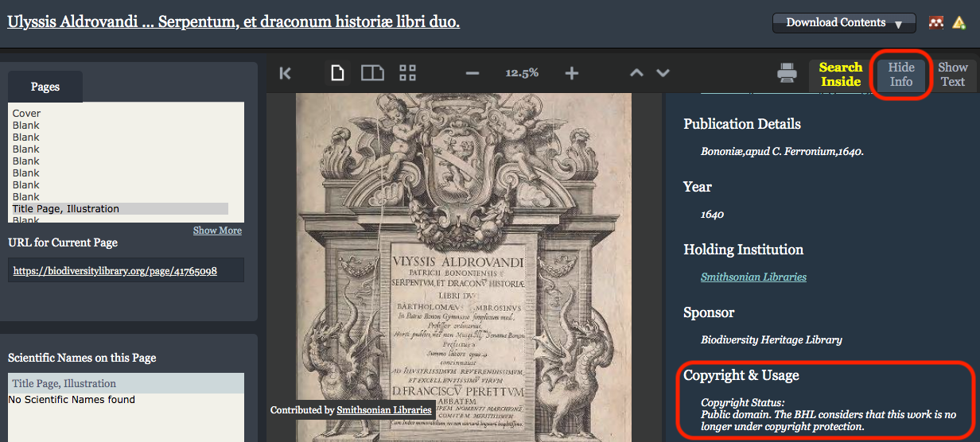This screenshot has width=980, height=442.
Task: Go to next page with down arrow
Action: tap(663, 73)
